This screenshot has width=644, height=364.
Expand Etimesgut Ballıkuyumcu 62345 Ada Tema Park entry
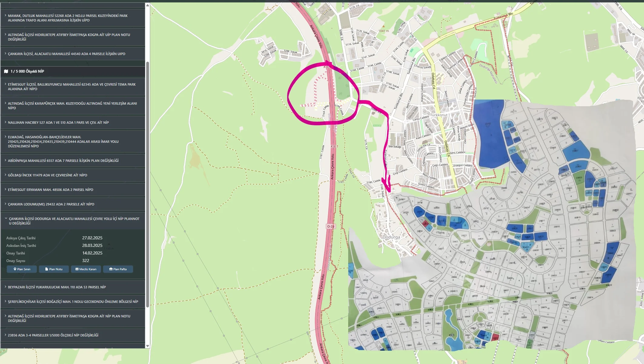coord(73,87)
